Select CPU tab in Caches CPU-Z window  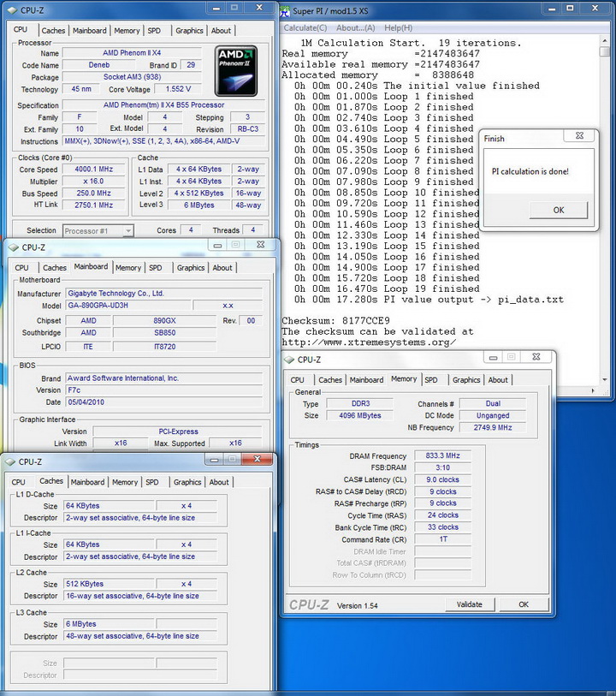[x=18, y=482]
